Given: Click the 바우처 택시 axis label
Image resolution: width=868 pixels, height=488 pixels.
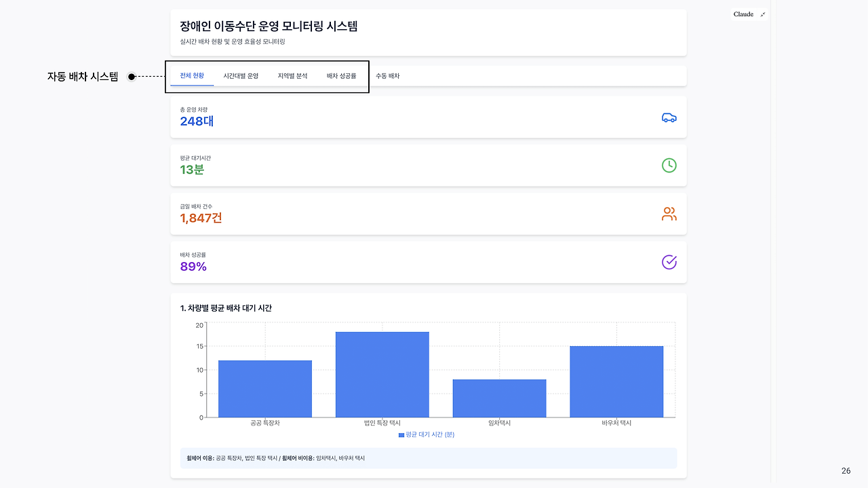Looking at the screenshot, I should tap(616, 423).
